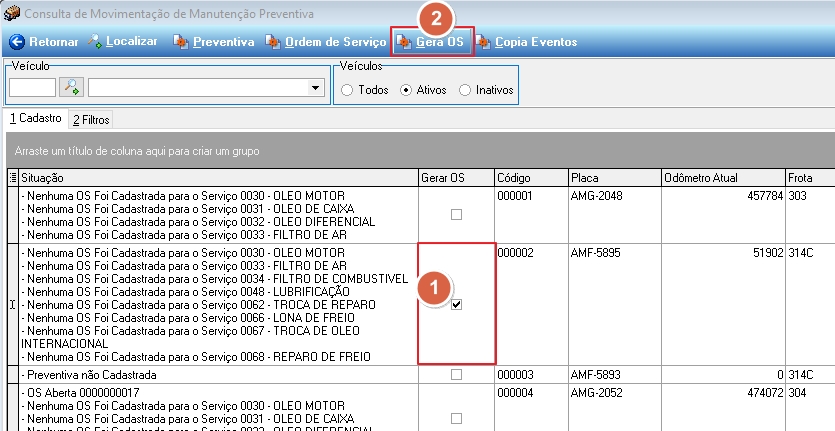Viewport: 835px width, 431px height.
Task: Click Serviço 0068 - REPARO DE FREIO line
Action: pos(196,357)
